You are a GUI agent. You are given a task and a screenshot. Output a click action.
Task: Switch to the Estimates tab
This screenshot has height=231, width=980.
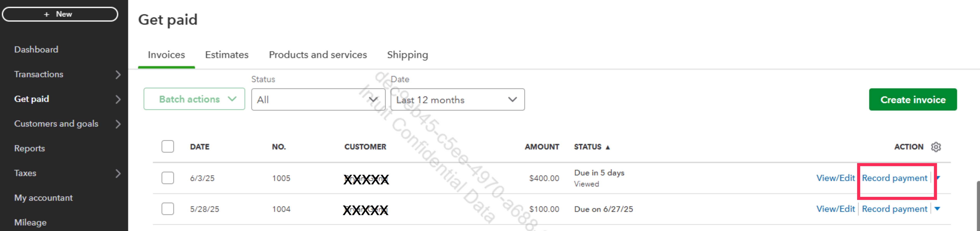tap(227, 55)
